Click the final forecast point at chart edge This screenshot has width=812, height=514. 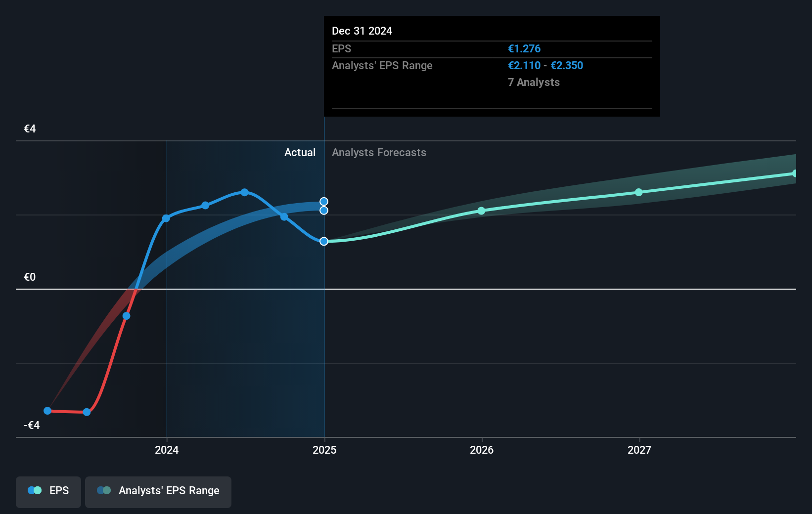coord(795,173)
